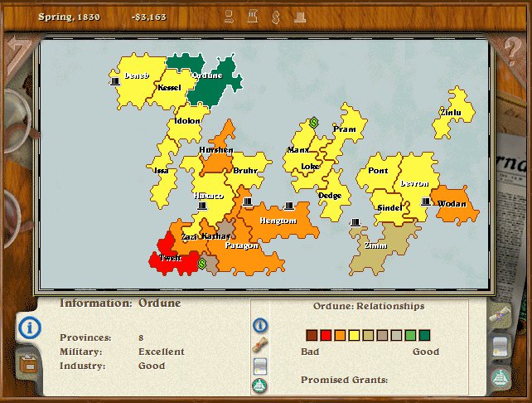This screenshot has height=403, width=532.
Task: Click the 'Information: Ordune' heading
Action: [120, 303]
